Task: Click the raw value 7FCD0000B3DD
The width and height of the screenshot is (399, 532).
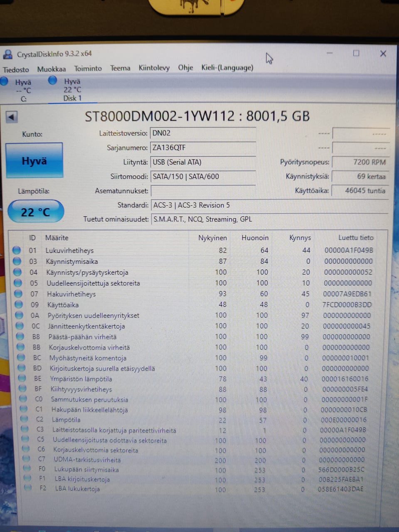Action: 347,304
